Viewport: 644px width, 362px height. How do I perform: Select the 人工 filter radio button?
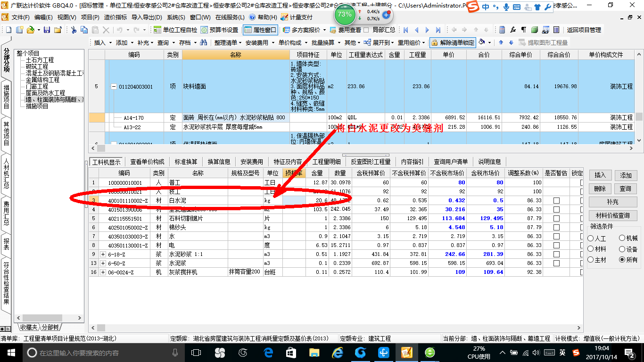pos(591,239)
